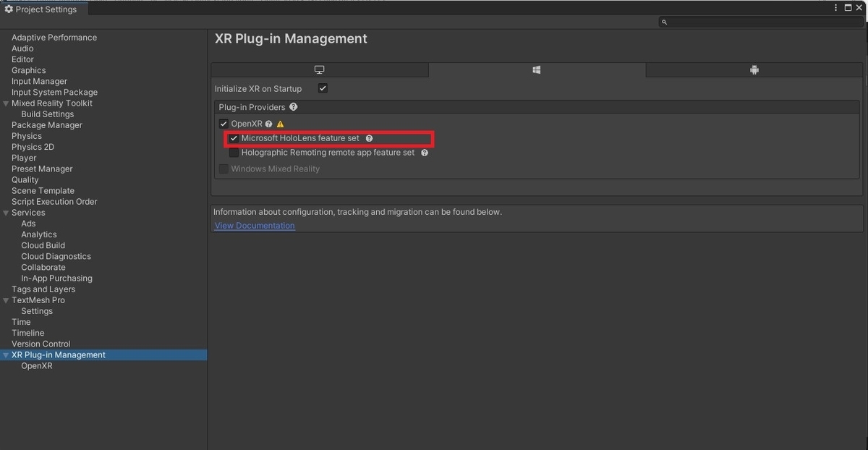
Task: Open Script Execution Order
Action: point(54,202)
